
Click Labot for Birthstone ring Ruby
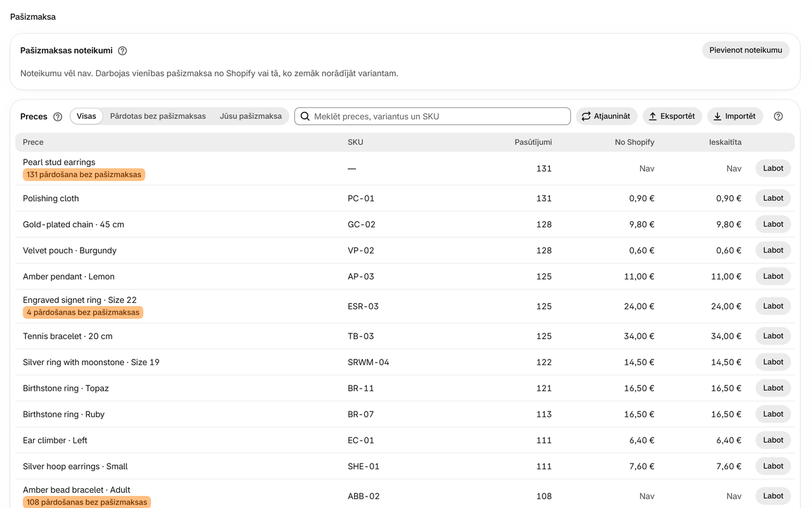(x=773, y=414)
